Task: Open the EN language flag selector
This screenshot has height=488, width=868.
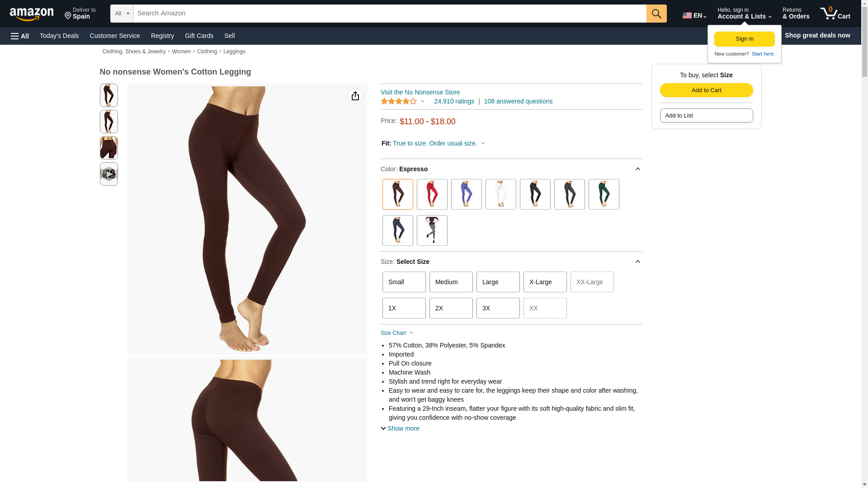Action: pyautogui.click(x=694, y=15)
